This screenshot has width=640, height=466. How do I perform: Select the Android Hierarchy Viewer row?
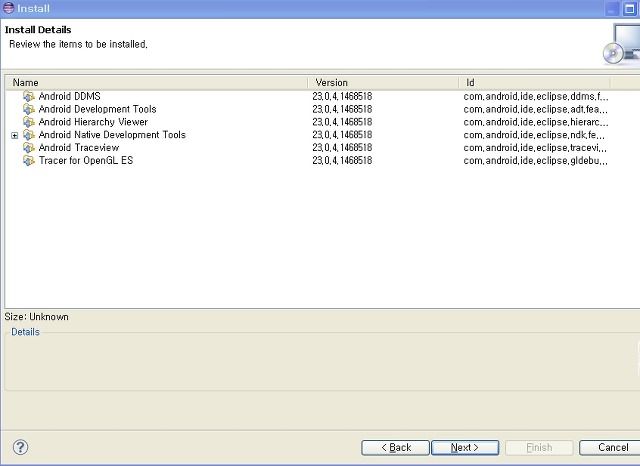pyautogui.click(x=322, y=122)
